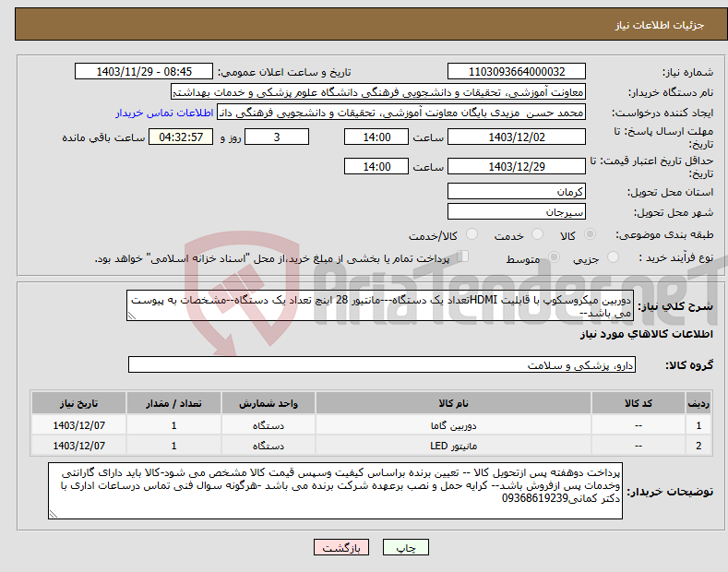The width and height of the screenshot is (728, 572).
Task: Click the remaining days field showing 3
Action: click(x=277, y=137)
